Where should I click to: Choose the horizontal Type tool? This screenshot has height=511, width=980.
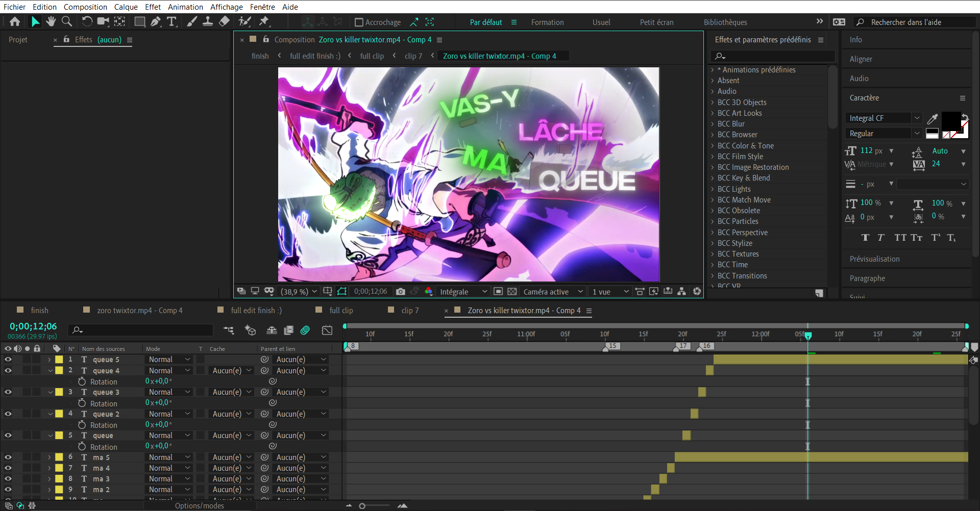tap(171, 21)
